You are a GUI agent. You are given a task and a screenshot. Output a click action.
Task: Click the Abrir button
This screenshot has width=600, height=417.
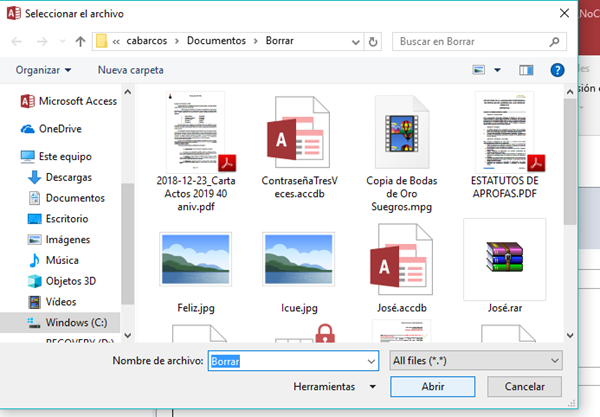433,387
